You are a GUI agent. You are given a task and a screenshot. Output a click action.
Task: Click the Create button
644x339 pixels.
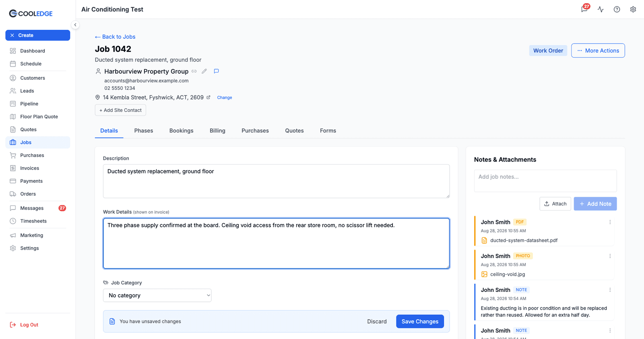pos(38,35)
